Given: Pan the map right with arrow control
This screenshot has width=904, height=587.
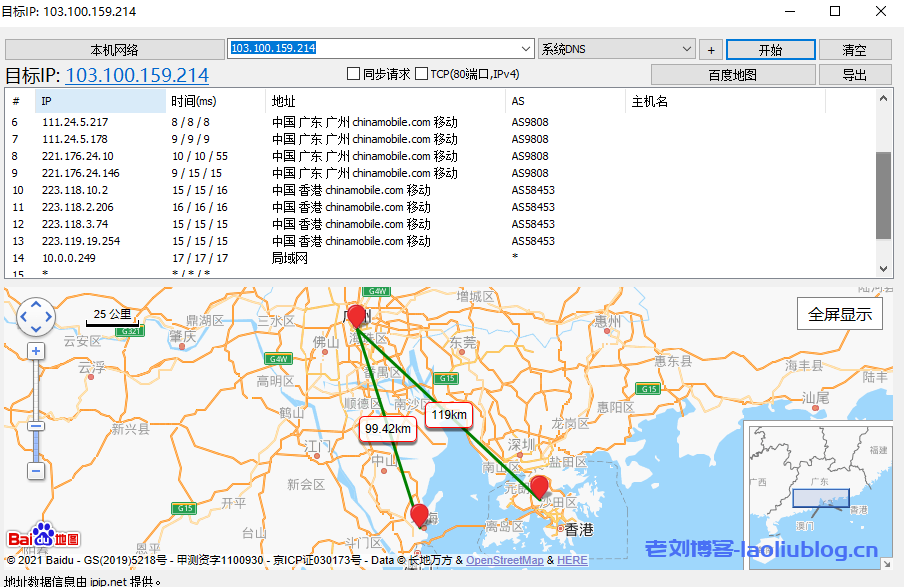Looking at the screenshot, I should (49, 317).
